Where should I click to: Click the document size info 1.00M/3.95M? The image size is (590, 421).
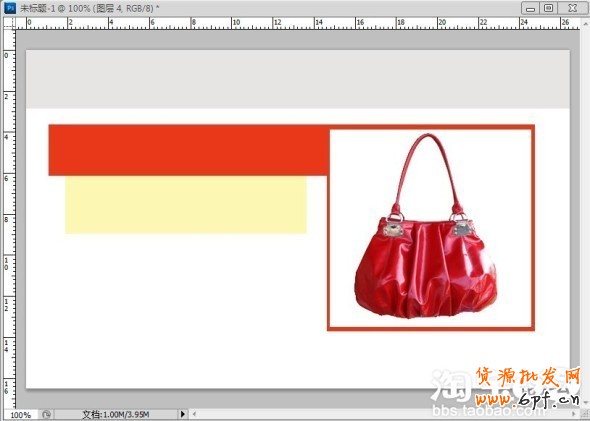(x=116, y=414)
